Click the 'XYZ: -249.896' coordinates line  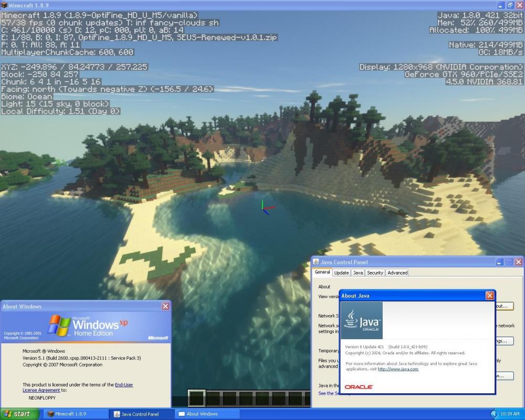[x=75, y=67]
